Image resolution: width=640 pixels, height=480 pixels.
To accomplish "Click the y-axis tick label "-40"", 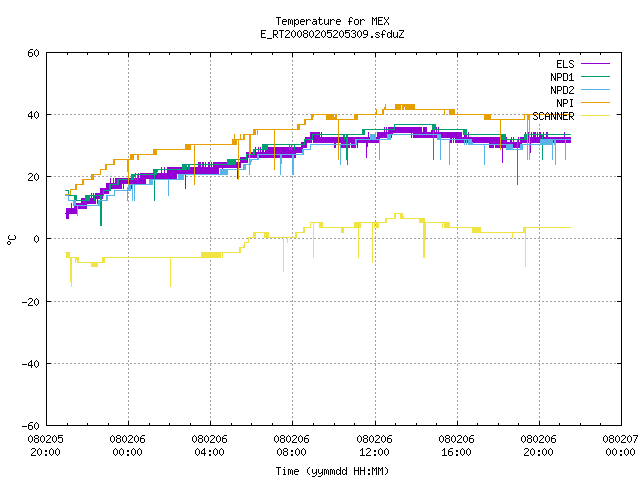I will [30, 364].
